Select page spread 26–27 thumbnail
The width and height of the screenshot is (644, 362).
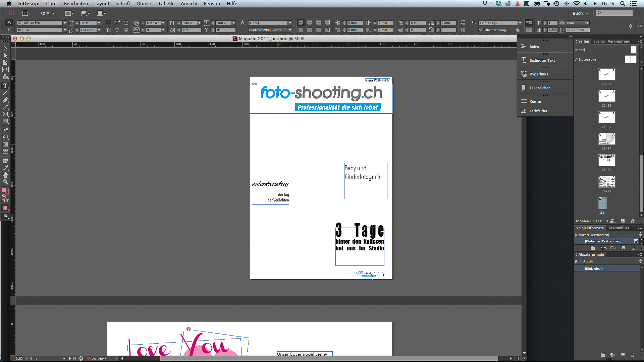point(606,139)
